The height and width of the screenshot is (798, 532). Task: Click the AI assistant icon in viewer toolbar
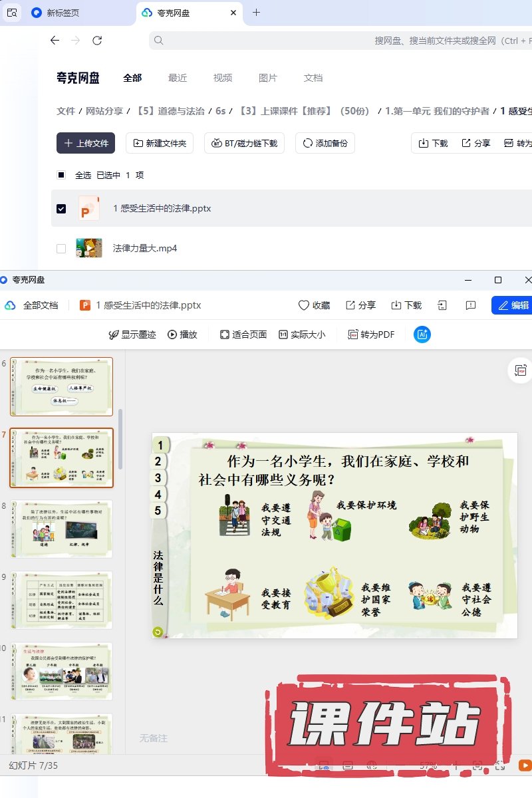[422, 334]
